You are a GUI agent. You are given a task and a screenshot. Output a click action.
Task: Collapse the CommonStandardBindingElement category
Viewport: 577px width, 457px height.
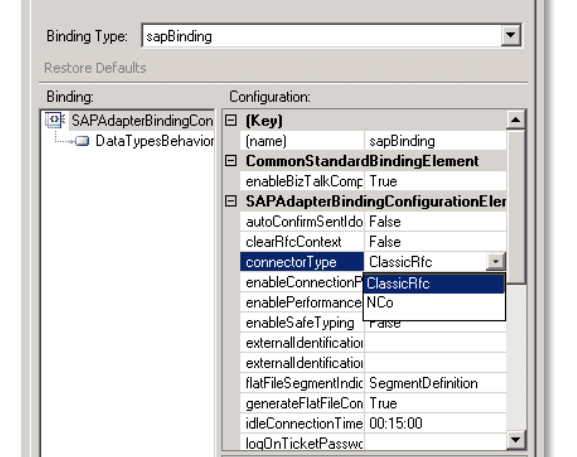pyautogui.click(x=231, y=161)
